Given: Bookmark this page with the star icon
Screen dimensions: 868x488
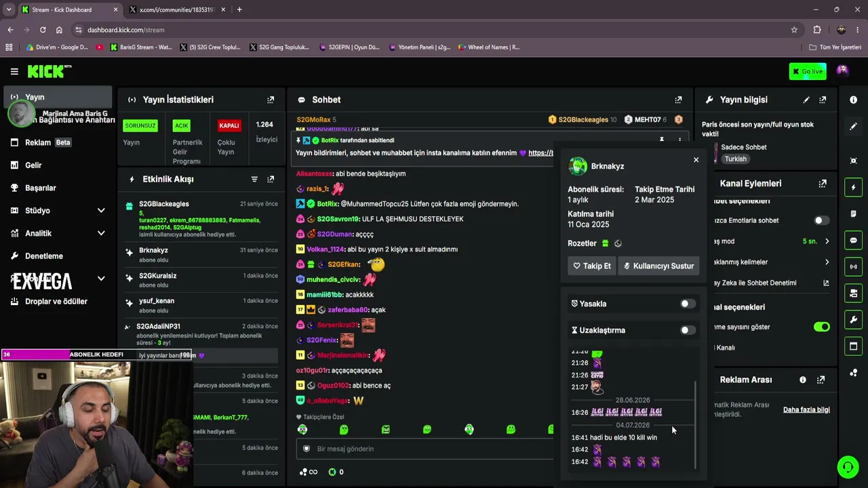Looking at the screenshot, I should pyautogui.click(x=794, y=30).
